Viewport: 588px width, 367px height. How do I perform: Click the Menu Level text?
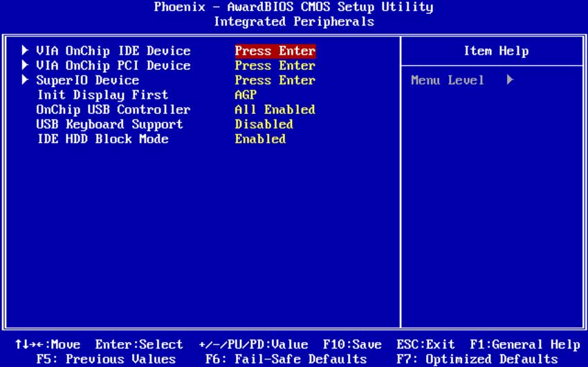click(448, 79)
